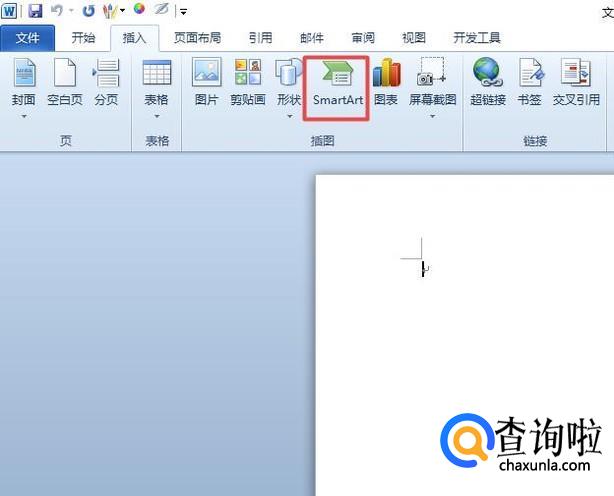
Task: Insert a cross-reference with 交叉引用
Action: [x=576, y=81]
